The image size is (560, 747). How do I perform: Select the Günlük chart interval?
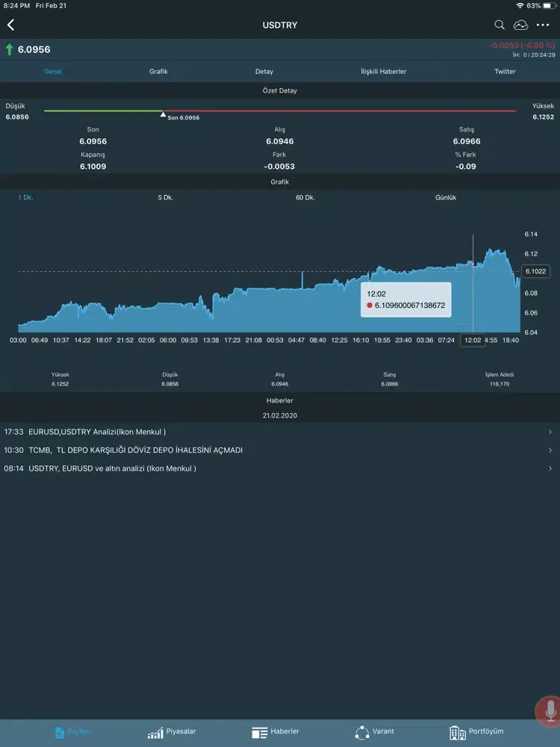(446, 197)
